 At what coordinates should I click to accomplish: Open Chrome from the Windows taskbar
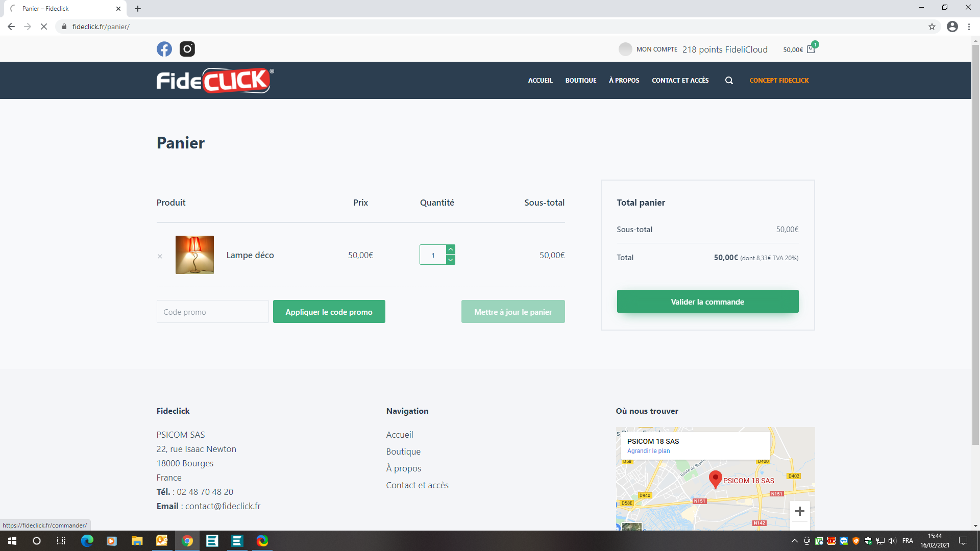coord(187,541)
